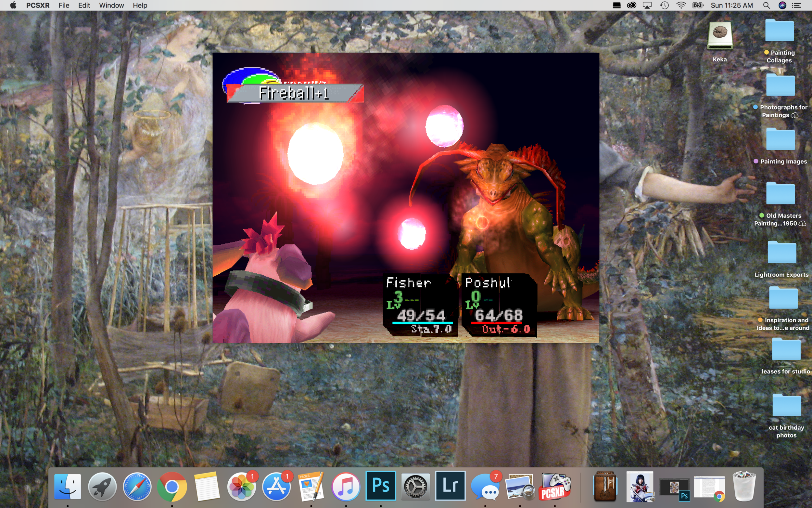
Task: Click the Creative Cloud menu bar icon
Action: pyautogui.click(x=631, y=6)
